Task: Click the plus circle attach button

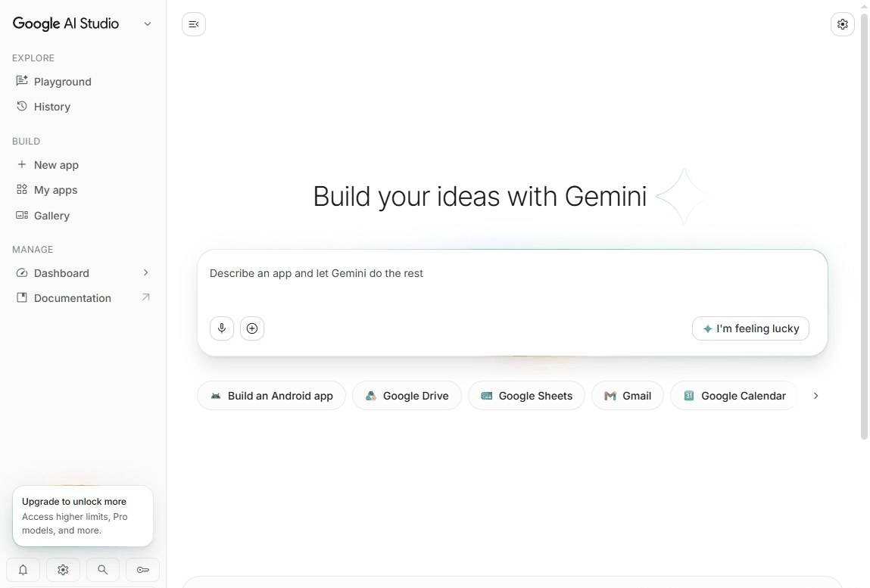Action: (252, 328)
